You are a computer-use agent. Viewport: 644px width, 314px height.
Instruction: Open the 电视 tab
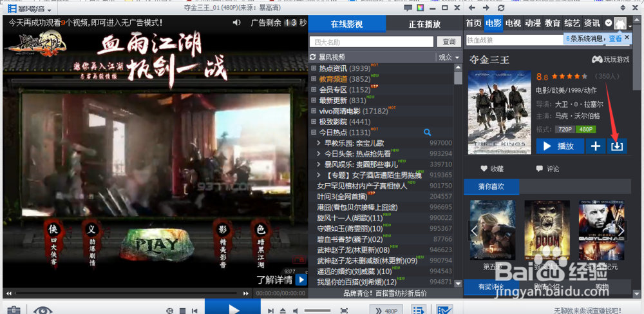(x=513, y=23)
